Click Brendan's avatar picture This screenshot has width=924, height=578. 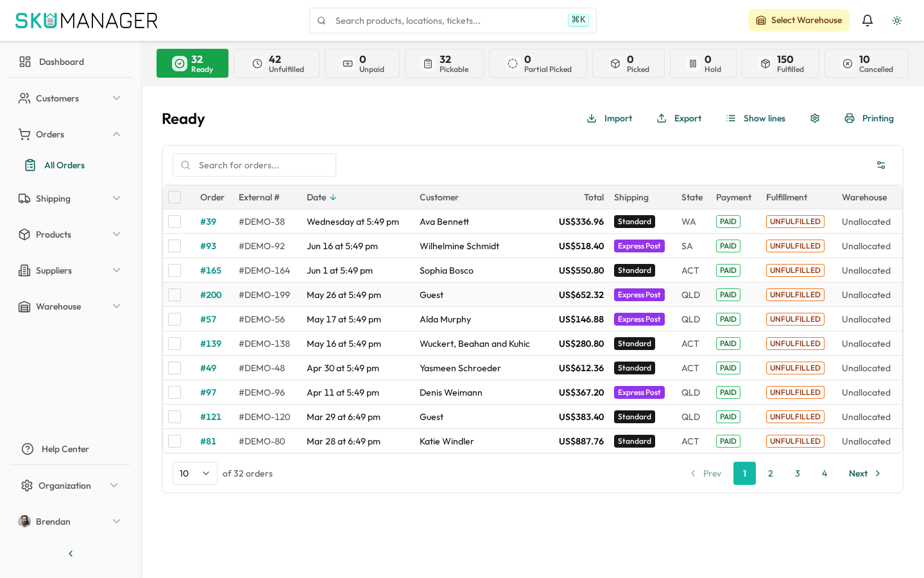pyautogui.click(x=24, y=521)
